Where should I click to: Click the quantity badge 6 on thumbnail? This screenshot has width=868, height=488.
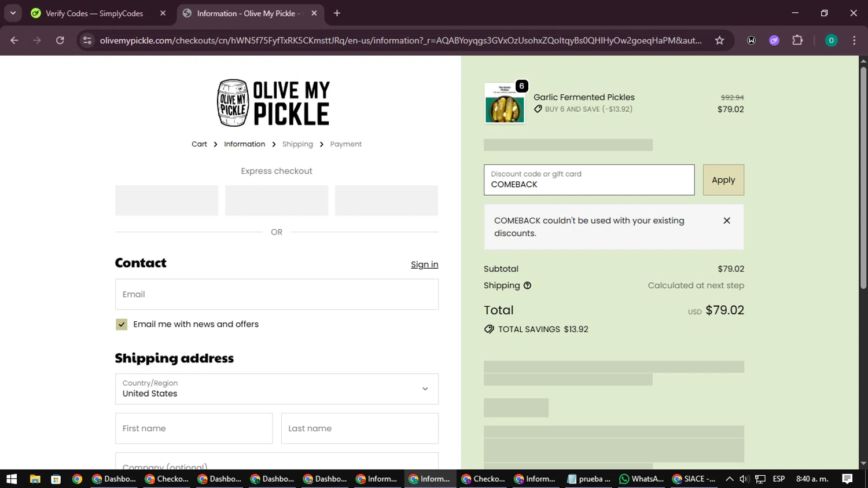(521, 86)
